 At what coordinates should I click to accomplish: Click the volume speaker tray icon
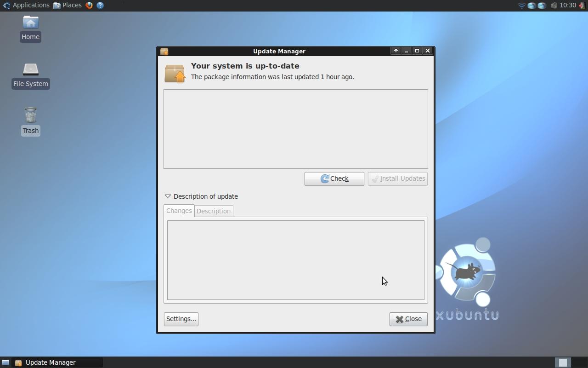[x=554, y=6]
